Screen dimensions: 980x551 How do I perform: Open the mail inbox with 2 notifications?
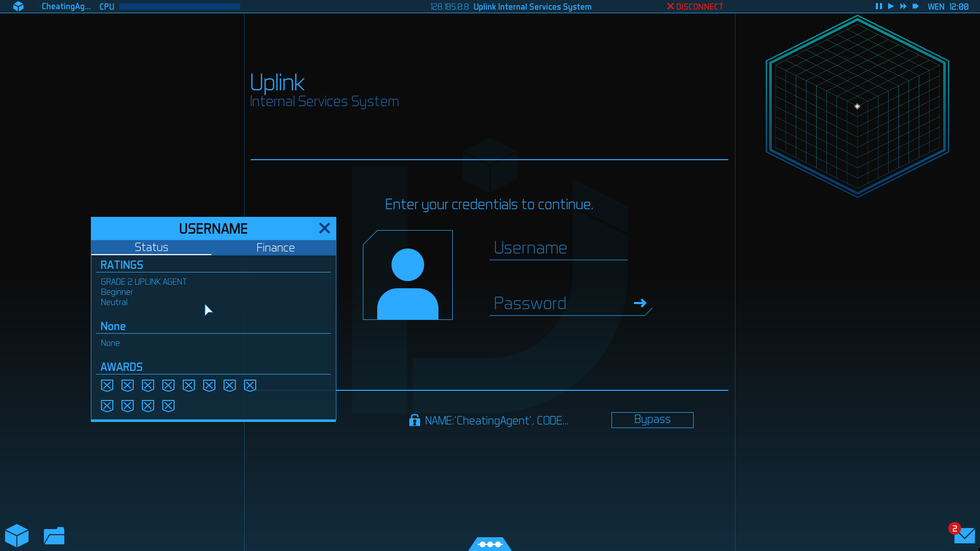[x=964, y=536]
